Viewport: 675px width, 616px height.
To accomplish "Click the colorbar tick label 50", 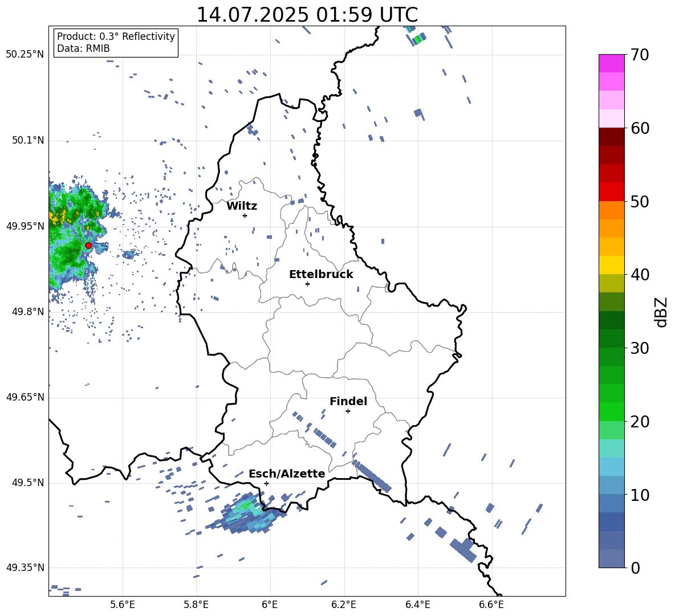I will [640, 202].
